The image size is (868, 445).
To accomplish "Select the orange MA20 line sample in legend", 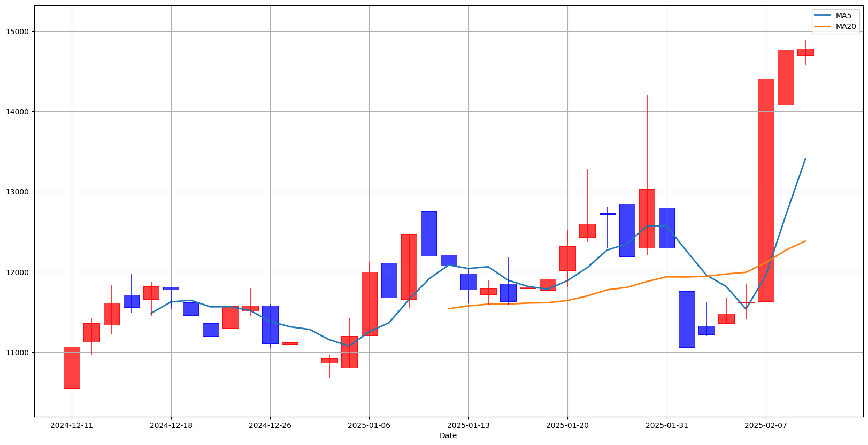I will (x=823, y=26).
